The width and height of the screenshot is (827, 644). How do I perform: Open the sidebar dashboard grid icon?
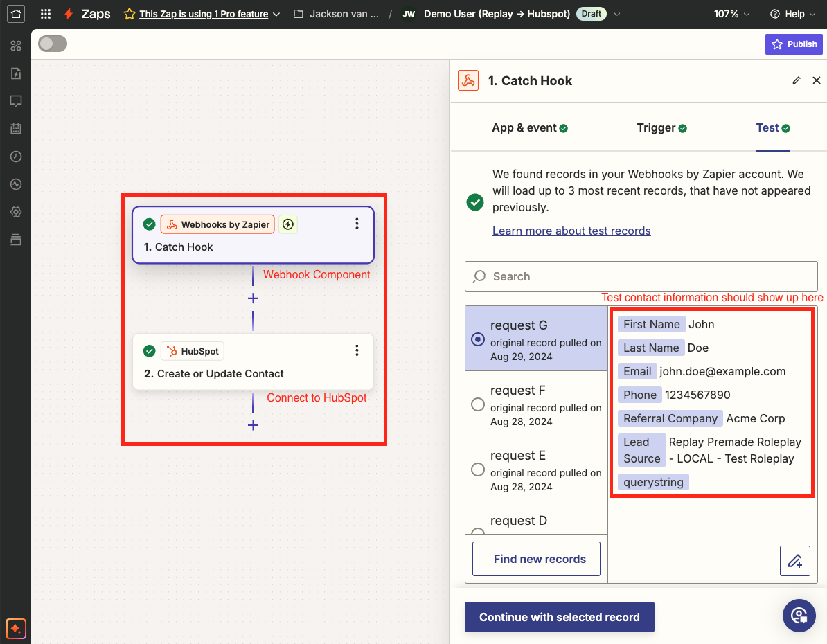[x=16, y=46]
